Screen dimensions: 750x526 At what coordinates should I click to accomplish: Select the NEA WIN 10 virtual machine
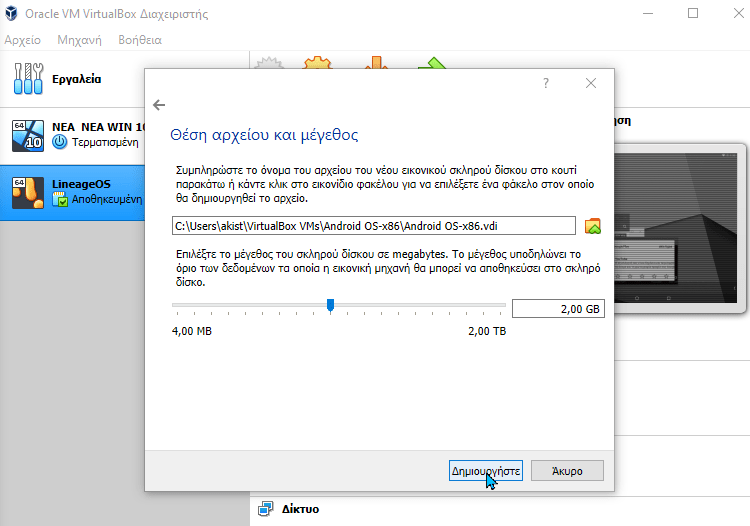point(73,136)
